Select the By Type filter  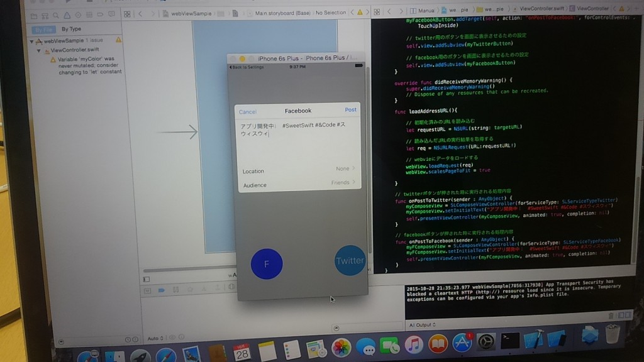pyautogui.click(x=71, y=29)
